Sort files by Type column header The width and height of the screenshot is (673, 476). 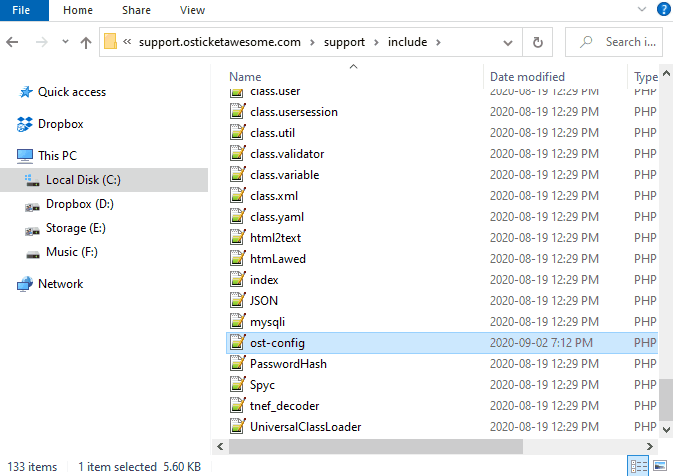(x=645, y=77)
